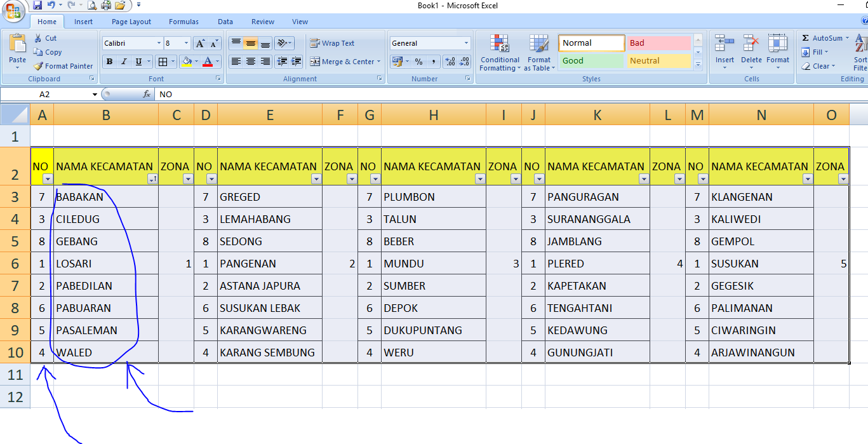Image resolution: width=868 pixels, height=444 pixels.
Task: Toggle Align Text Left
Action: 236,62
